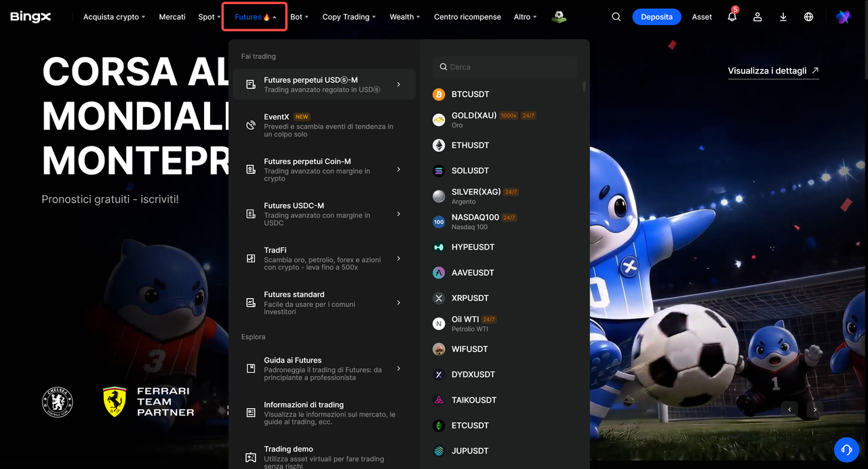The height and width of the screenshot is (469, 868).
Task: Click the Cerca search field
Action: pyautogui.click(x=505, y=66)
